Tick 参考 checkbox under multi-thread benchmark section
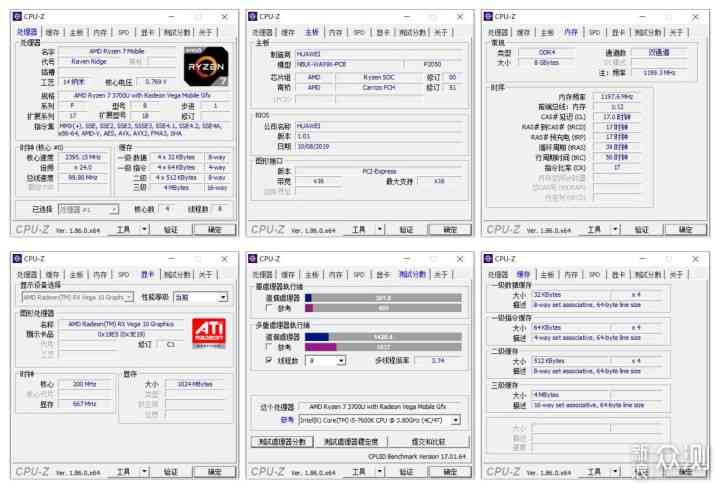Screen dimensions: 720x489 (x=269, y=347)
